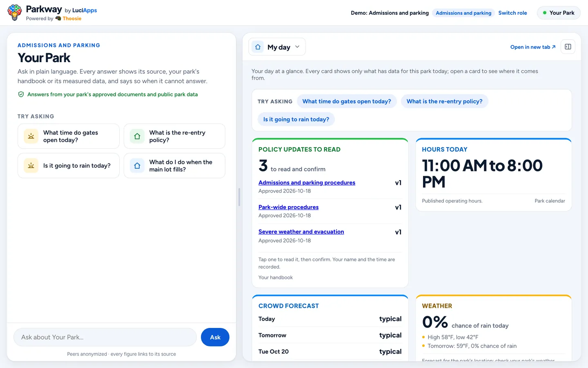Click the home icon next to My day
The width and height of the screenshot is (588, 368).
point(258,47)
